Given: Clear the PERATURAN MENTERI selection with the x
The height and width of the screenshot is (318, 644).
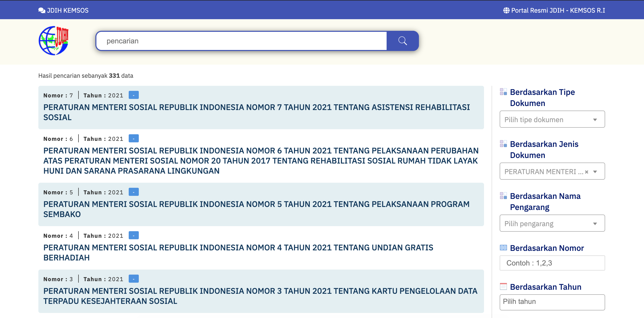Looking at the screenshot, I should click(586, 172).
